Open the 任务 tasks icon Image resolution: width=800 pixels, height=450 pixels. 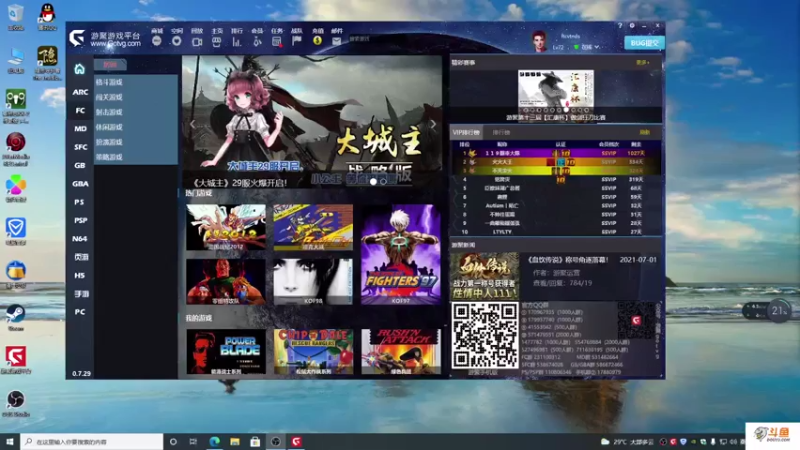277,41
